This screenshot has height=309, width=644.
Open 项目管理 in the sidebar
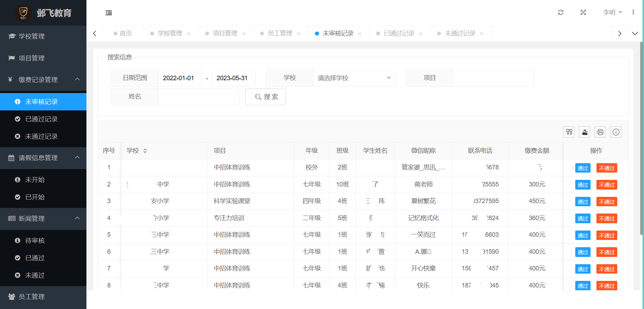[43, 58]
